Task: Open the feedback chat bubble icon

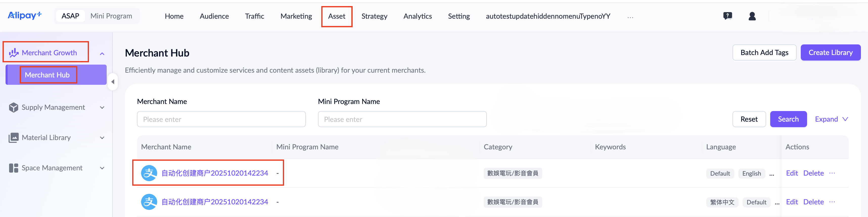Action: [727, 16]
